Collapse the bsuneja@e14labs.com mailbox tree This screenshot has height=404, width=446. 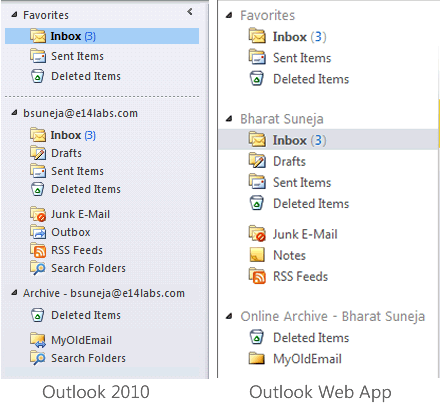coord(14,113)
